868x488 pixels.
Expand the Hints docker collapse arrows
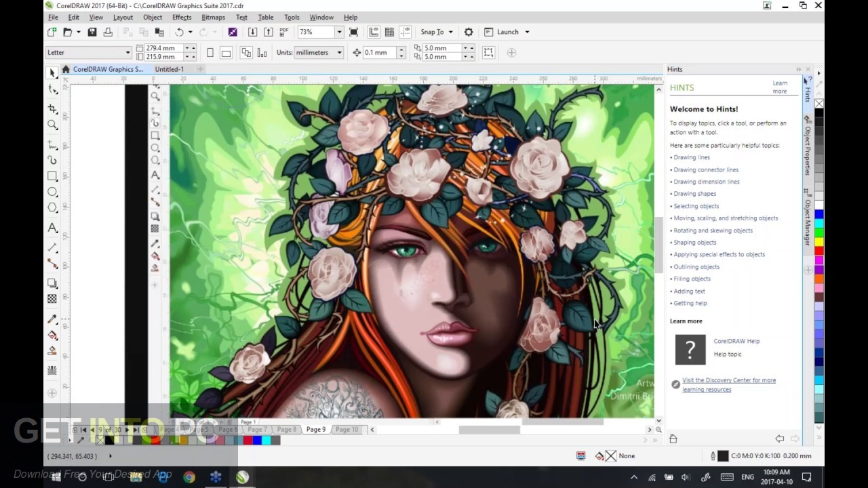[x=798, y=69]
